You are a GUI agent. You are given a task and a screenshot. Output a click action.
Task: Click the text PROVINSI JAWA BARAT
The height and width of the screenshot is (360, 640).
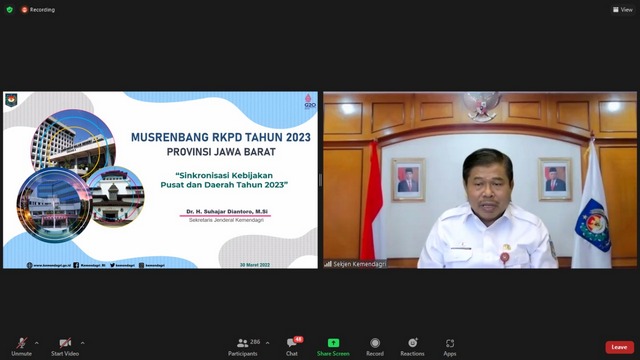click(221, 152)
